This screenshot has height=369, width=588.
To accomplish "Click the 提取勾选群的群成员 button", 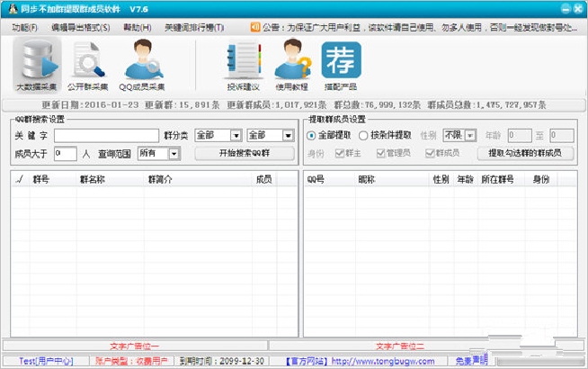I will tap(525, 153).
